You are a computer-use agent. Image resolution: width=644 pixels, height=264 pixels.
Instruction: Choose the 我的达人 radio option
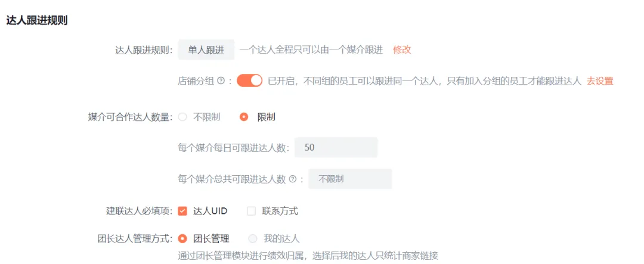pos(253,239)
